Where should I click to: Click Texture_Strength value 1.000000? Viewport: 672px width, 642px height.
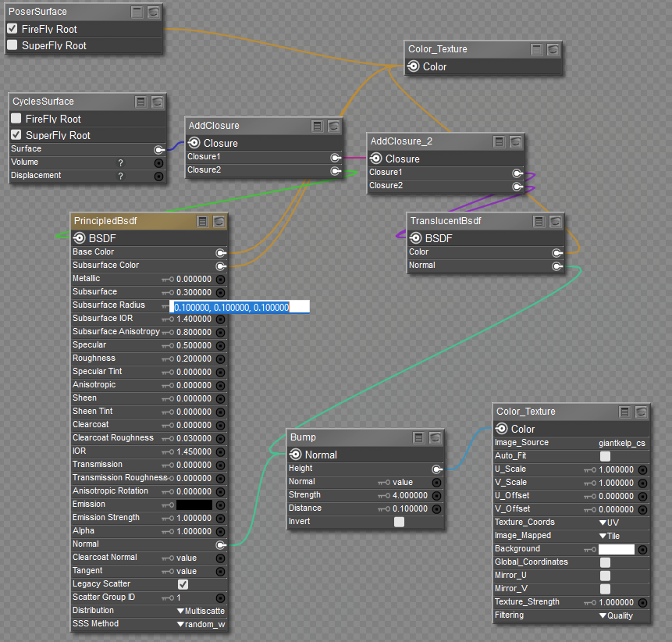(617, 602)
